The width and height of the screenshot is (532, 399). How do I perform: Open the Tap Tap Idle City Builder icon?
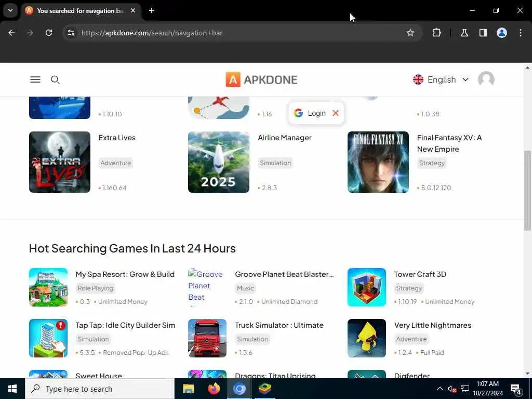pyautogui.click(x=48, y=338)
